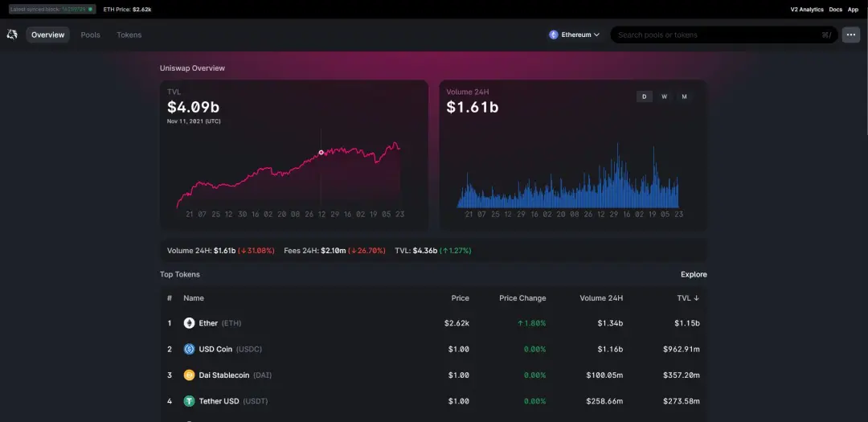Click the USD Coin token icon
The width and height of the screenshot is (868, 422).
coord(190,349)
